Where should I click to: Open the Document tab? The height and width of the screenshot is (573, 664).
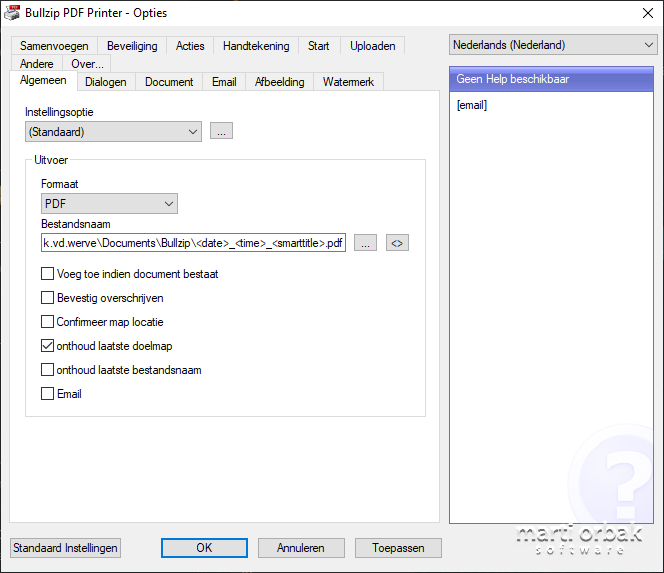(x=169, y=82)
